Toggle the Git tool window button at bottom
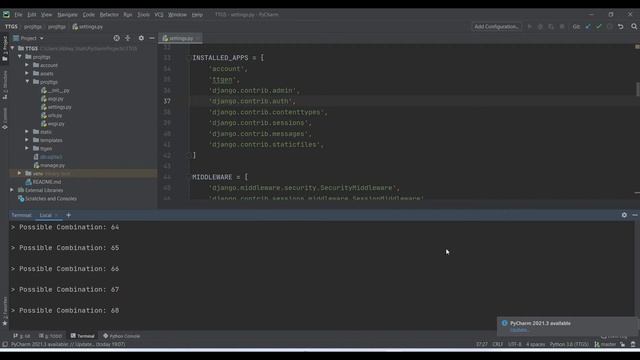 tap(22, 336)
